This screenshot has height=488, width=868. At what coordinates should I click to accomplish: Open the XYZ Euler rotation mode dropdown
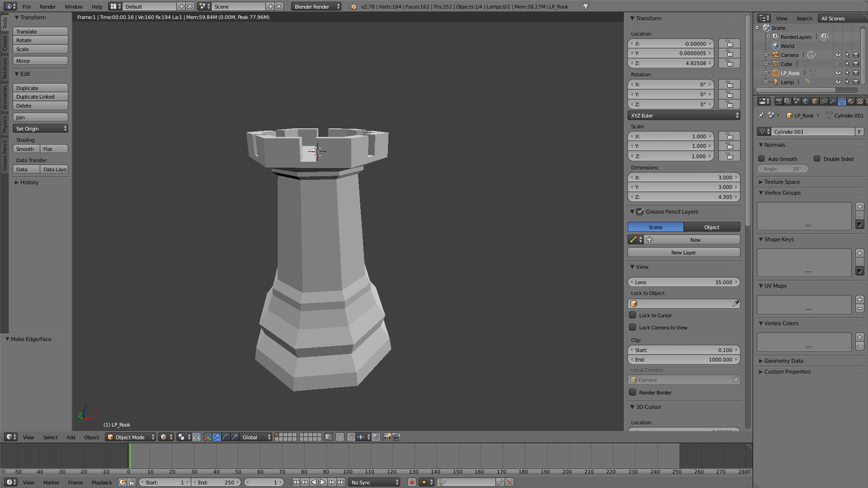[684, 115]
